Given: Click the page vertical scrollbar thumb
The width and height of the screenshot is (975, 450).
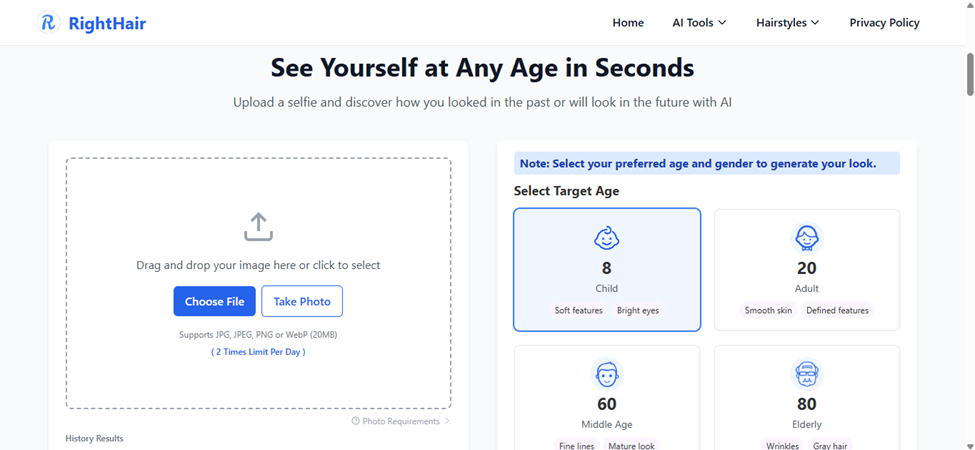Looking at the screenshot, I should [x=970, y=74].
